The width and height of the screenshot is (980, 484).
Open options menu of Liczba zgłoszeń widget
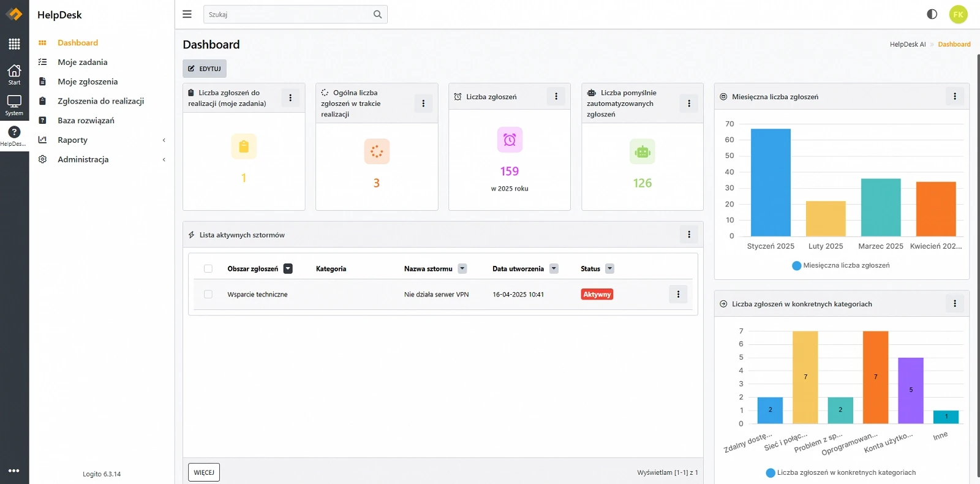tap(556, 96)
